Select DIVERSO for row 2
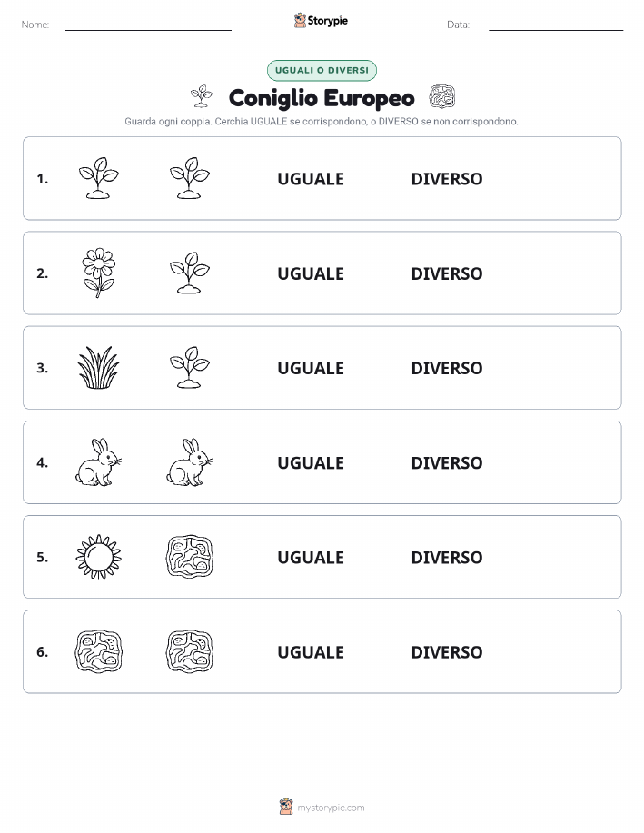This screenshot has width=644, height=833. pyautogui.click(x=447, y=273)
